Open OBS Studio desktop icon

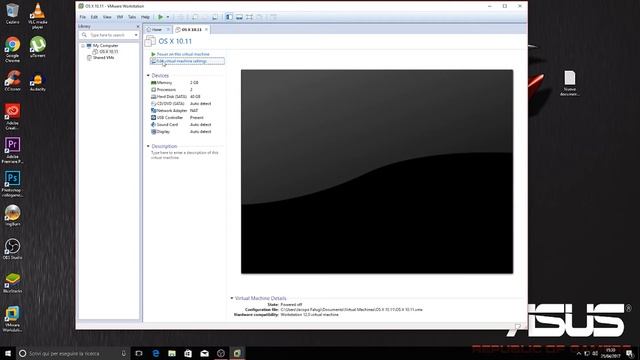click(x=12, y=249)
